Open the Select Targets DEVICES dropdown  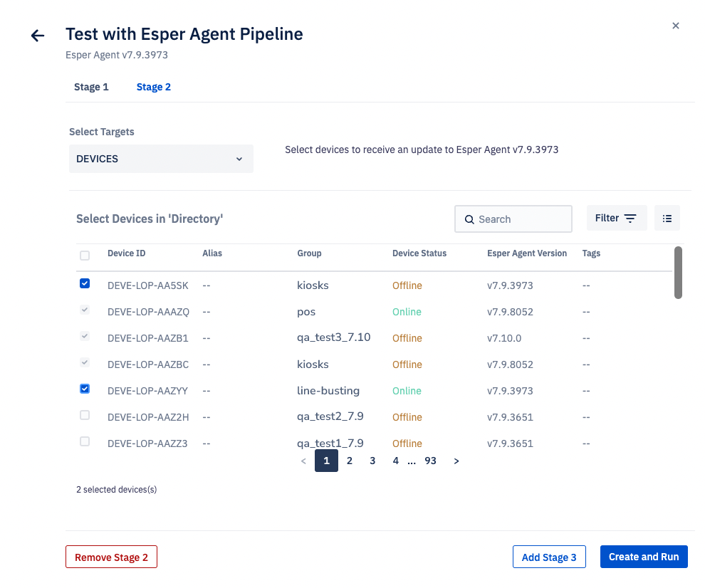pyautogui.click(x=161, y=159)
